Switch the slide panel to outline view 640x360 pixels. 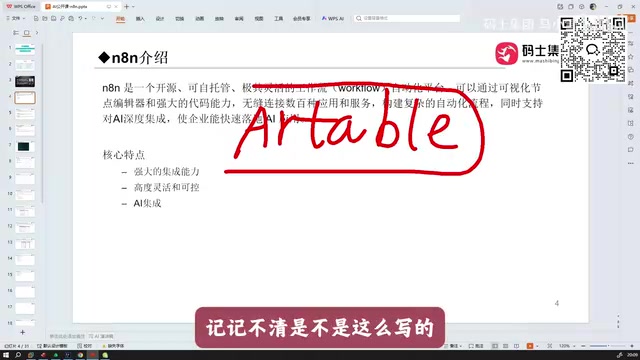[x=16, y=33]
